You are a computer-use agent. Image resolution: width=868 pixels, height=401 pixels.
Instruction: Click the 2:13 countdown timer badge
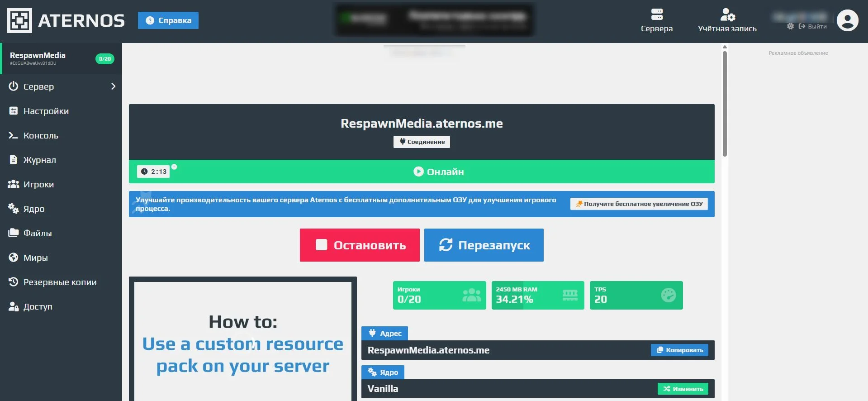[x=153, y=172]
